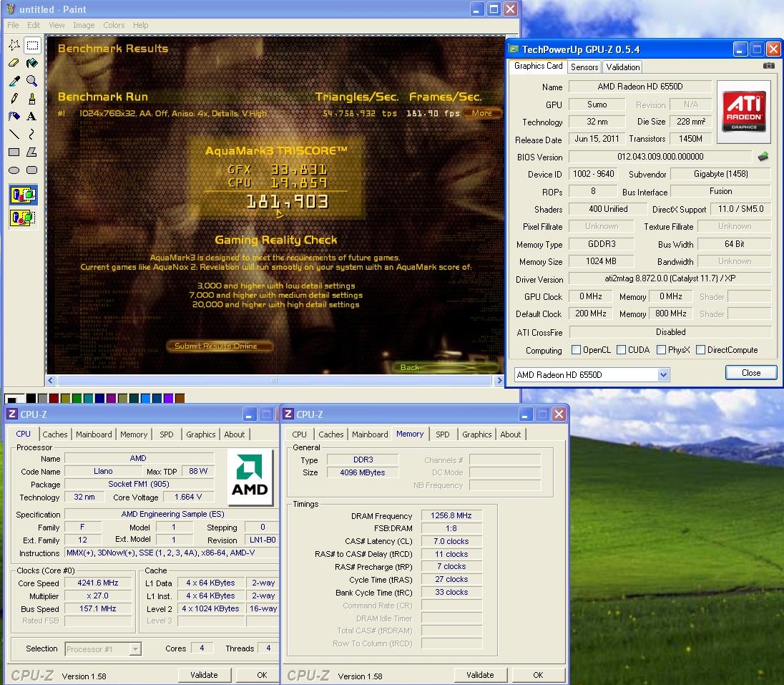Click the BIOS Version field in GPU-Z

[x=660, y=157]
